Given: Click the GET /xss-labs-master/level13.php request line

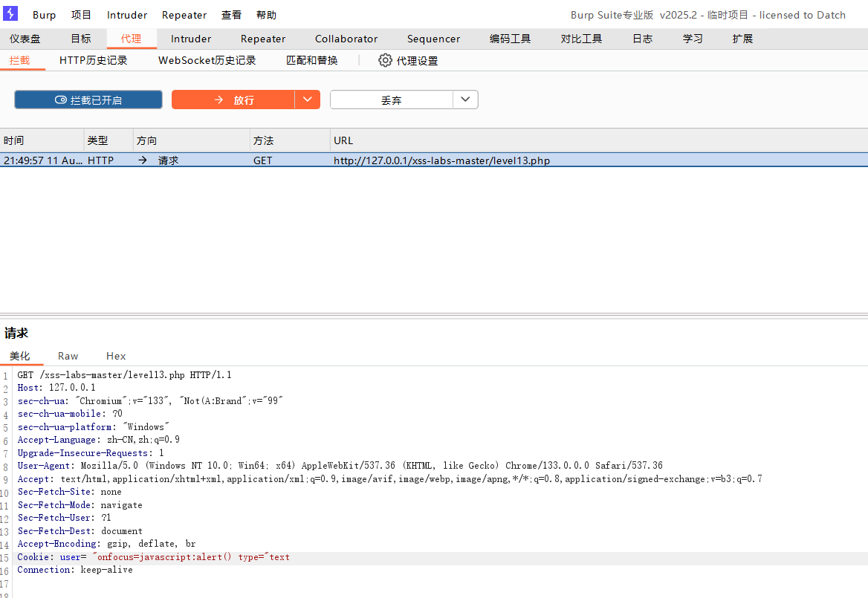Looking at the screenshot, I should [x=124, y=375].
